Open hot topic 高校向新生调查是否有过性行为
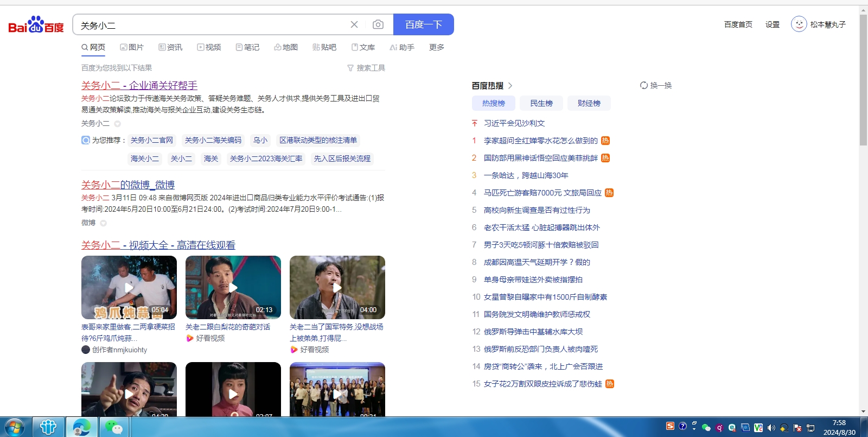868x437 pixels. coord(537,210)
